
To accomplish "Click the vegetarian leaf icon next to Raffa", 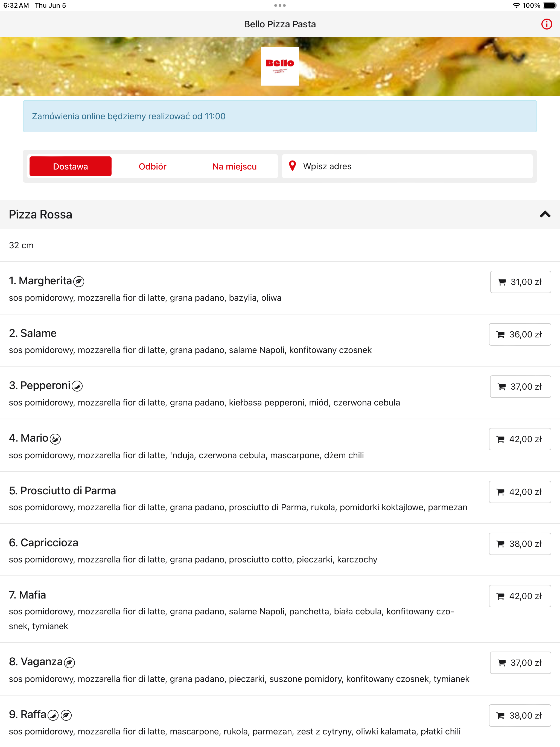I will pos(66,715).
